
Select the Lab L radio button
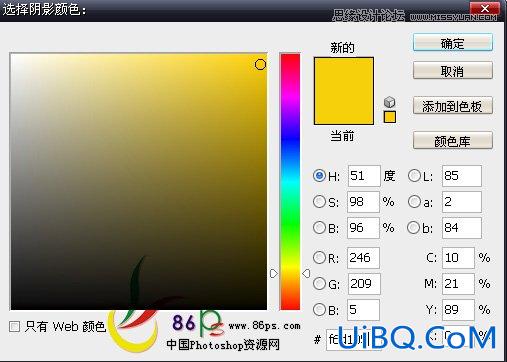414,176
